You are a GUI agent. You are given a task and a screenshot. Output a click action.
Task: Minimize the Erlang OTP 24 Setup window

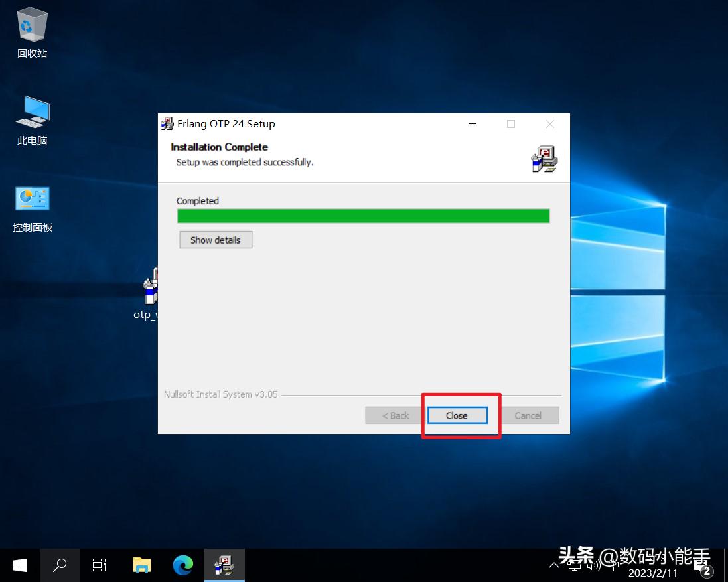click(473, 124)
